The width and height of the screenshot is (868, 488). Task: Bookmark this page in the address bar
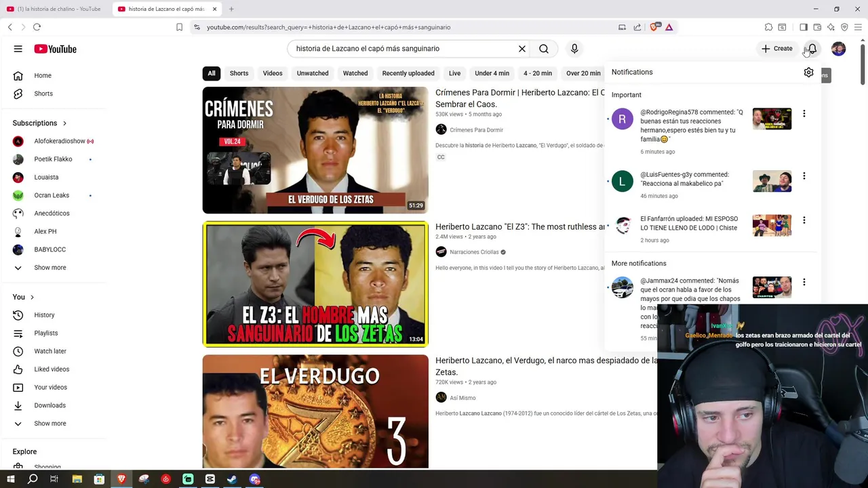[179, 27]
